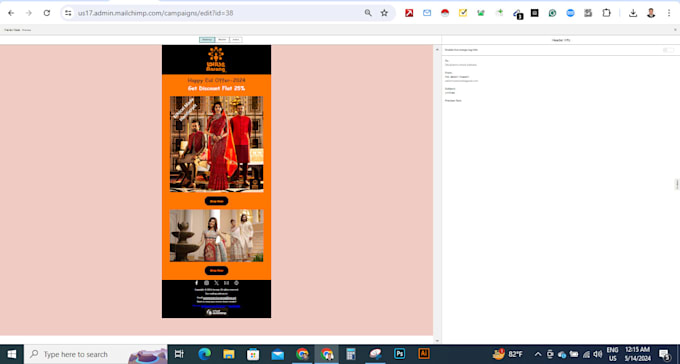Toggle the Enable live merge tag info switch

point(668,50)
